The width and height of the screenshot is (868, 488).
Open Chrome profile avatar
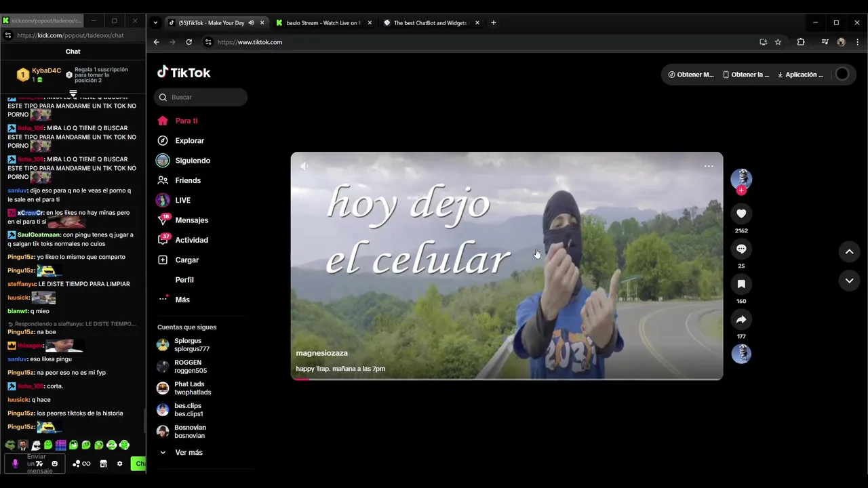(841, 42)
